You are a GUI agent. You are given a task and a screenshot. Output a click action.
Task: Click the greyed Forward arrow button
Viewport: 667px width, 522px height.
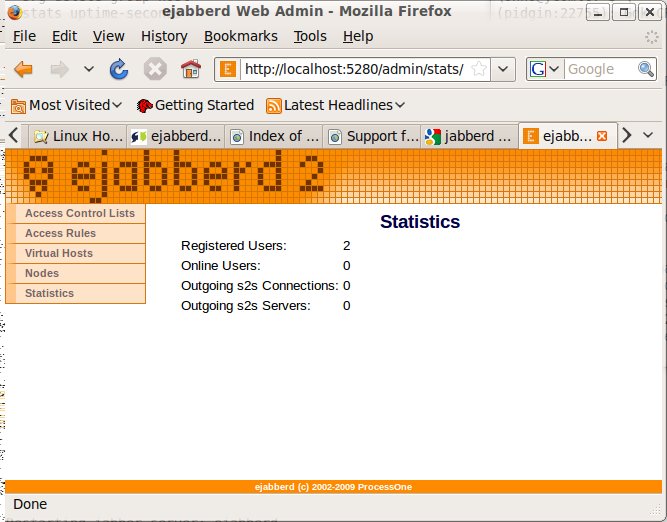point(59,69)
